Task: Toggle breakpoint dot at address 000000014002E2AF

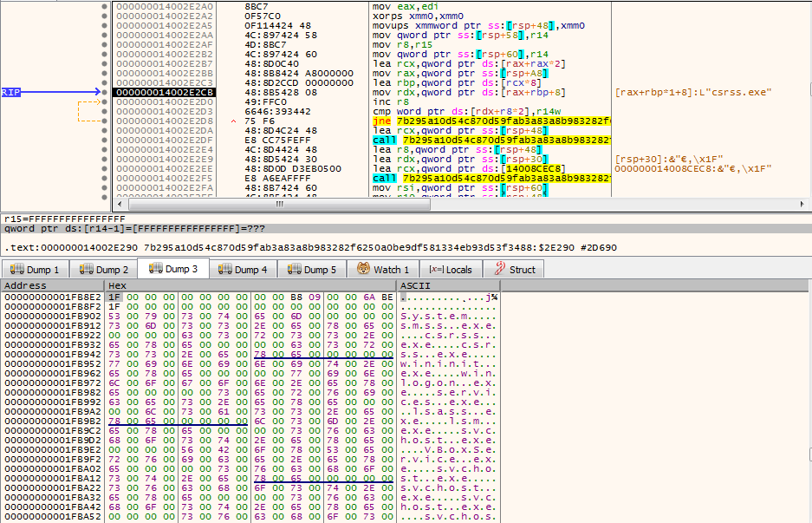Action: [x=105, y=44]
